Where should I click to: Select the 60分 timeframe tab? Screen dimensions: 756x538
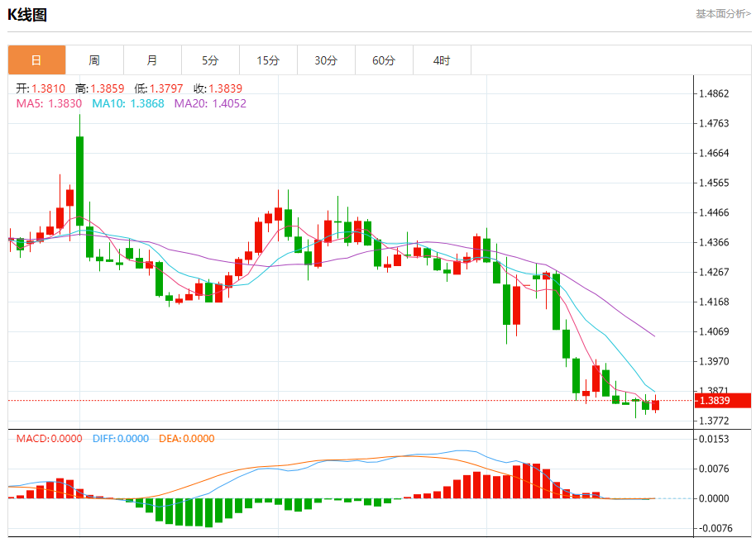[x=384, y=60]
